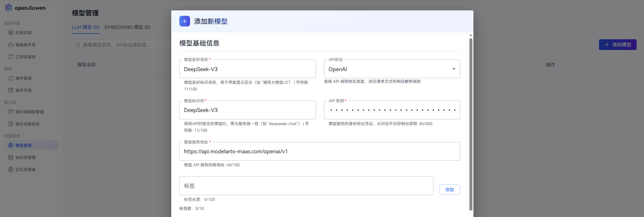This screenshot has height=217, width=644.
Task: Click the 添加 tag button
Action: (x=449, y=189)
